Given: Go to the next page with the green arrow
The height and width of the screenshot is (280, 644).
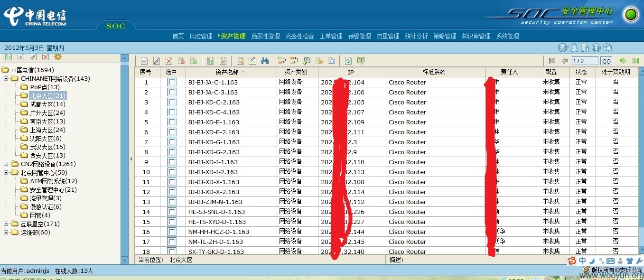Looking at the screenshot, I should point(623,61).
